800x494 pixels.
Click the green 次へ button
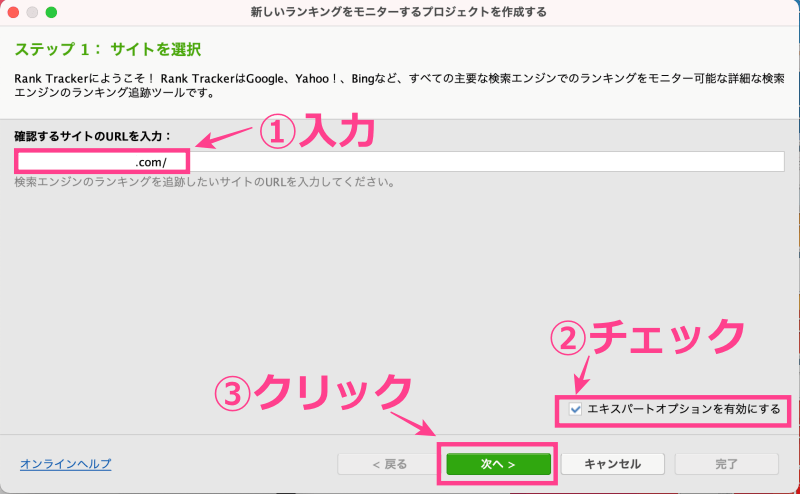coord(498,464)
